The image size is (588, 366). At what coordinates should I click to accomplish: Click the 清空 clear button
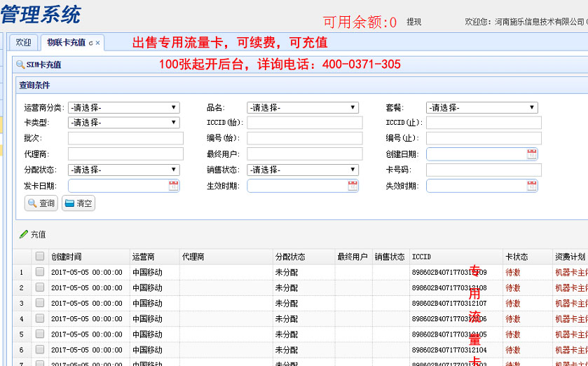(x=78, y=203)
